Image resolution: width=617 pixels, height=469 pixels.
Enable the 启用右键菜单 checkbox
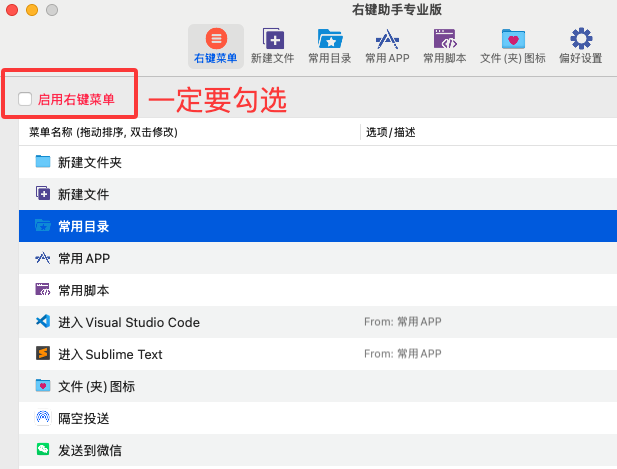(25, 99)
